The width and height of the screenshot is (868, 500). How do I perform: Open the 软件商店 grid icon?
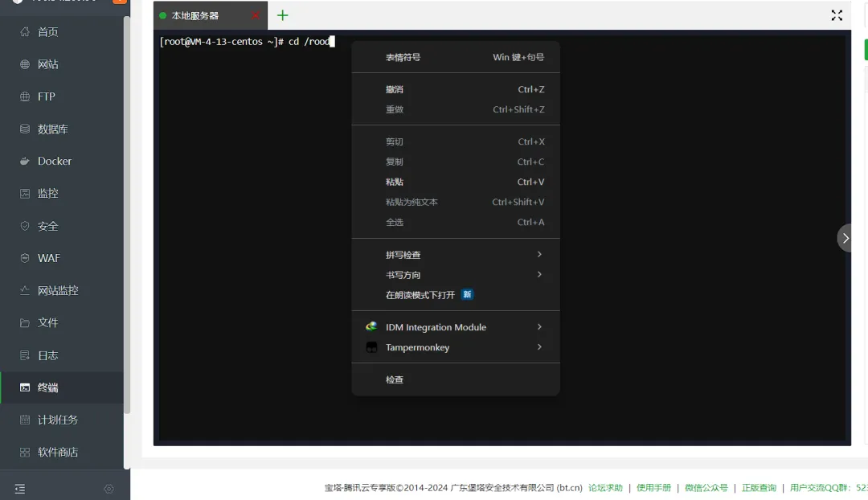coord(24,453)
